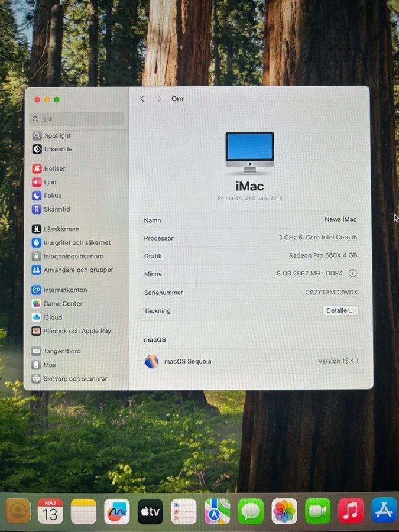Viewport: 399px width, 532px height.
Task: Select Plånbok och Apple Pay
Action: [x=77, y=331]
